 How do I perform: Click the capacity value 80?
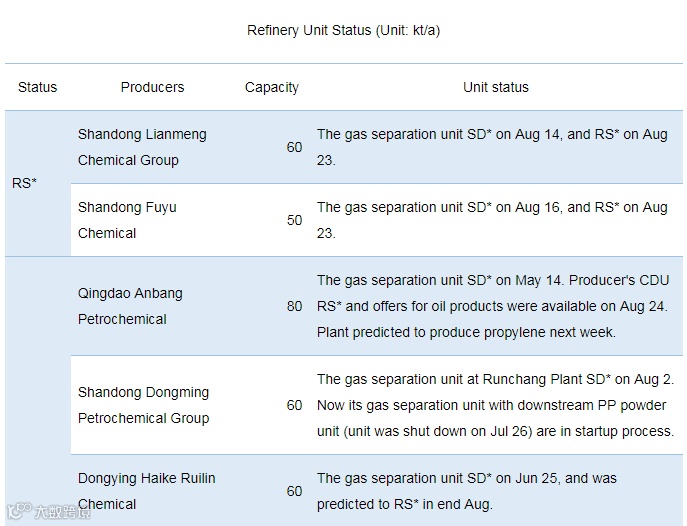tap(294, 306)
